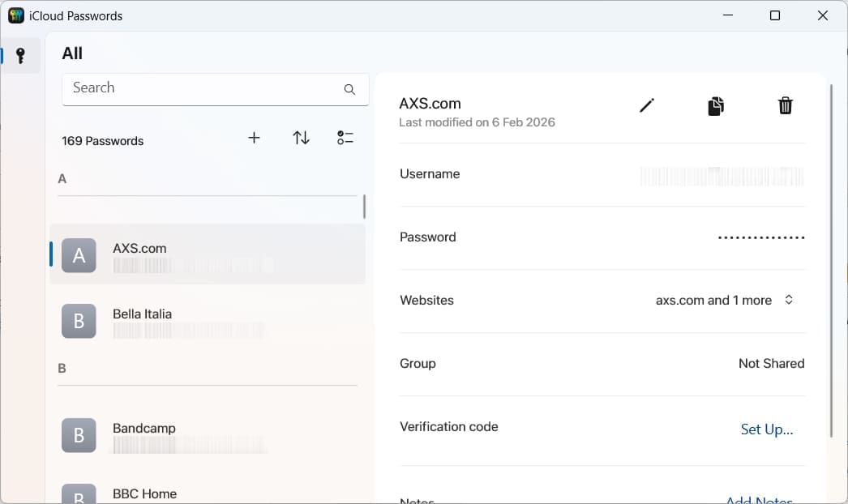This screenshot has width=848, height=504.
Task: Select the Bella Italia password entry
Action: tap(208, 321)
